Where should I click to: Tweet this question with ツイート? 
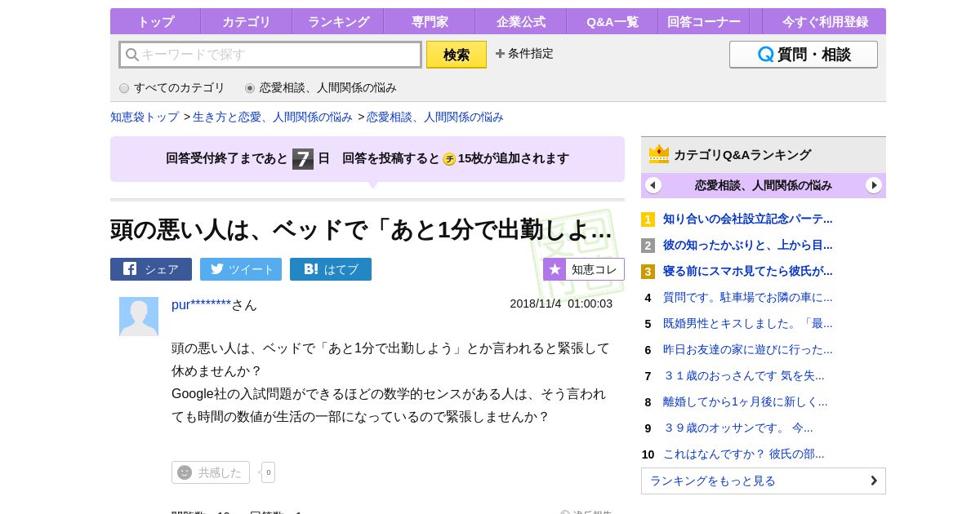pos(241,269)
